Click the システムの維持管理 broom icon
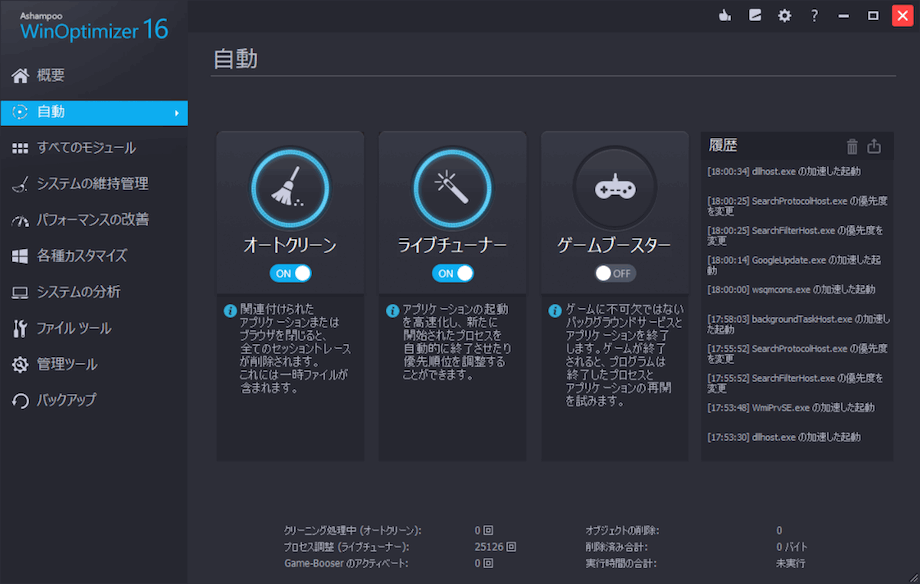This screenshot has height=584, width=920. (x=20, y=184)
